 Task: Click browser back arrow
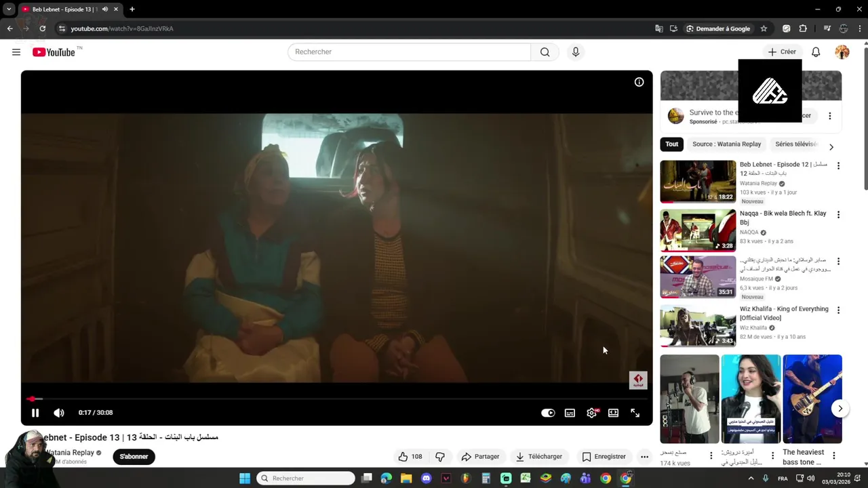(9, 28)
